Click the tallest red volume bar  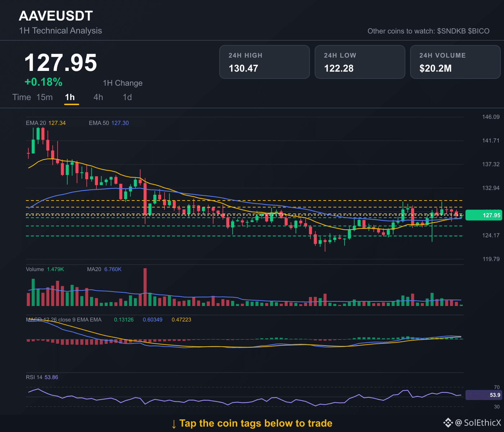tap(145, 287)
